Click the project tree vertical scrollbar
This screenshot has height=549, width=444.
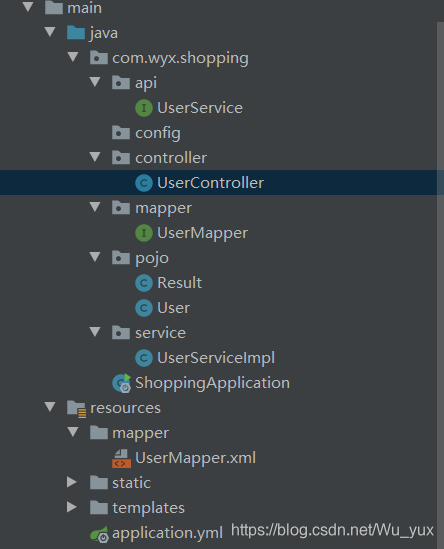pyautogui.click(x=440, y=285)
